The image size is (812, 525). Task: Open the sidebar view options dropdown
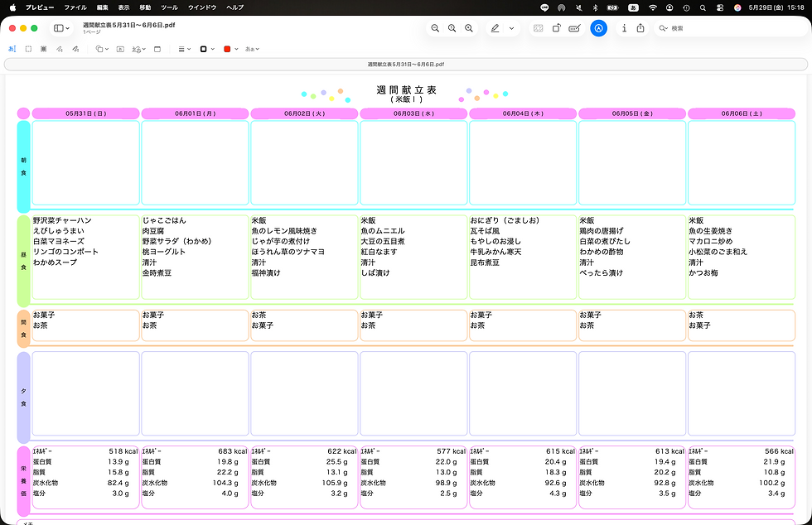tap(61, 28)
